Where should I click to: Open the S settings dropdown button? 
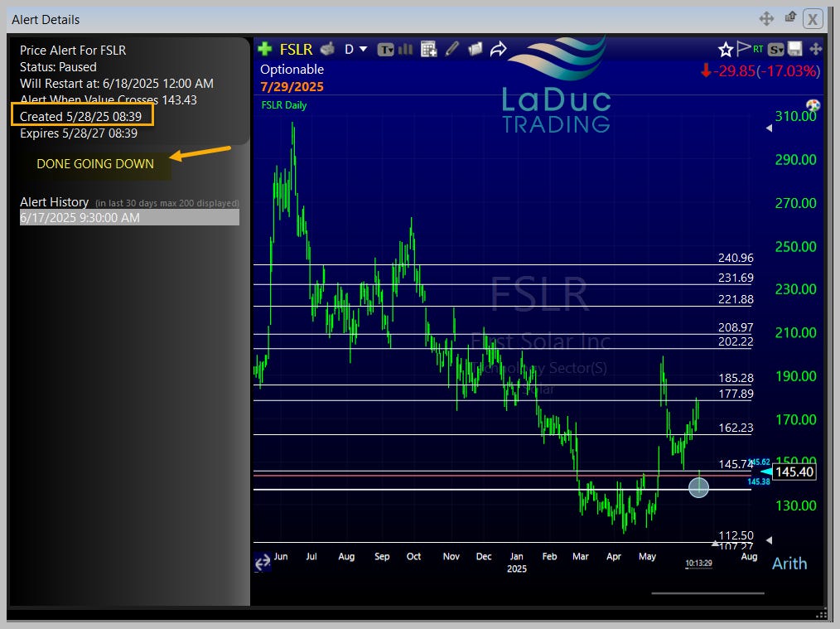(775, 50)
